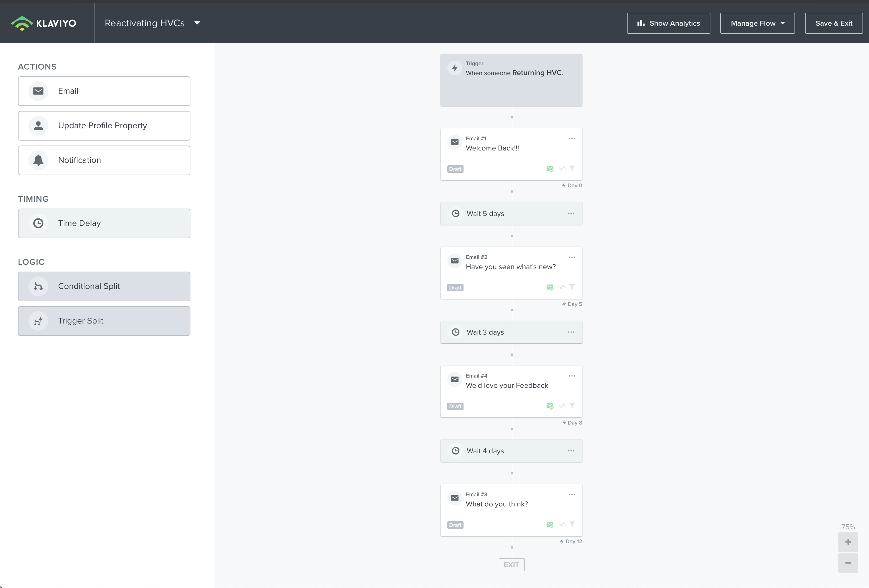The width and height of the screenshot is (869, 588).
Task: Click the Klaviyo logo
Action: coord(43,23)
